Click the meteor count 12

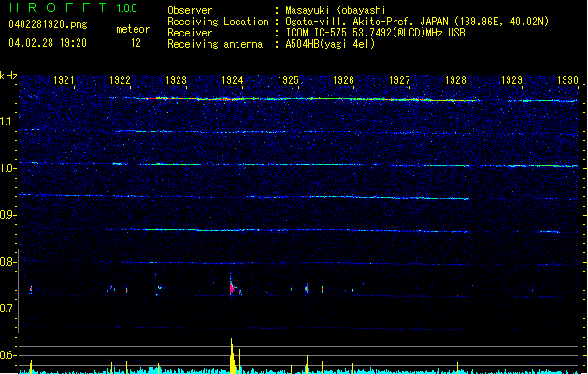(x=136, y=43)
